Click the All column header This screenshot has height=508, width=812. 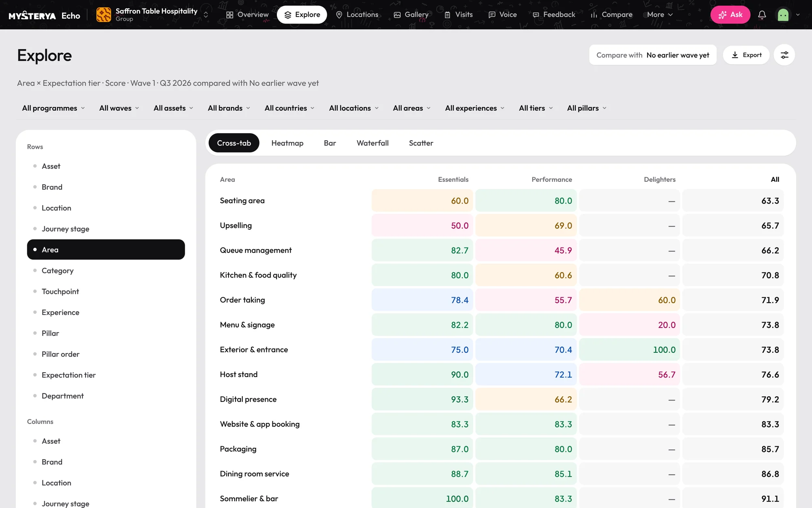[x=775, y=179]
